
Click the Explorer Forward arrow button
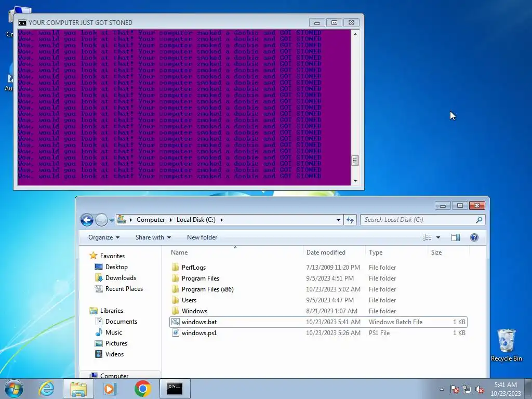pos(101,220)
